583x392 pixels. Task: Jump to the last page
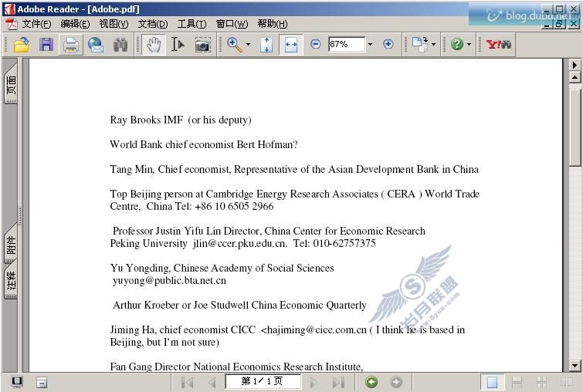tap(338, 382)
